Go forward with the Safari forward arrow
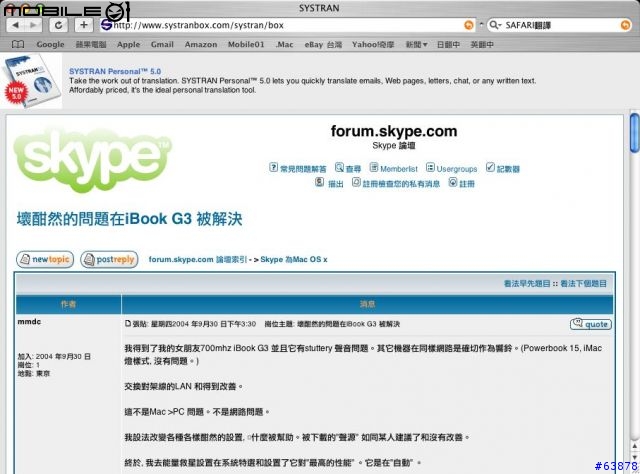 [33, 25]
